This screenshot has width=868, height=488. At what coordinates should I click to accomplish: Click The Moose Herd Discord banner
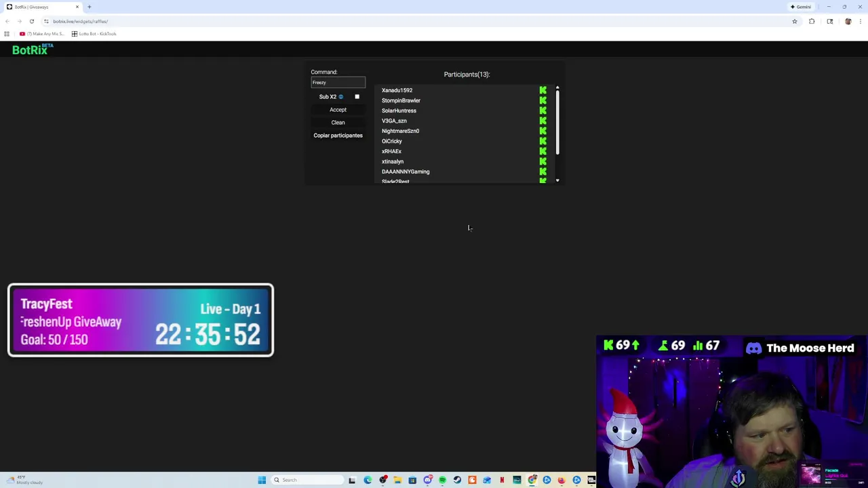pyautogui.click(x=800, y=348)
